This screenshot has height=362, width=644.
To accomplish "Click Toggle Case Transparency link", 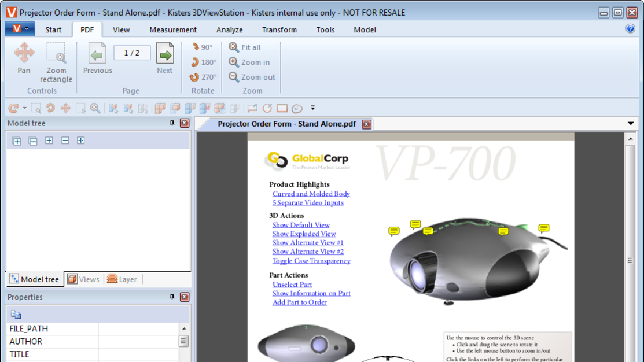I will [x=311, y=261].
